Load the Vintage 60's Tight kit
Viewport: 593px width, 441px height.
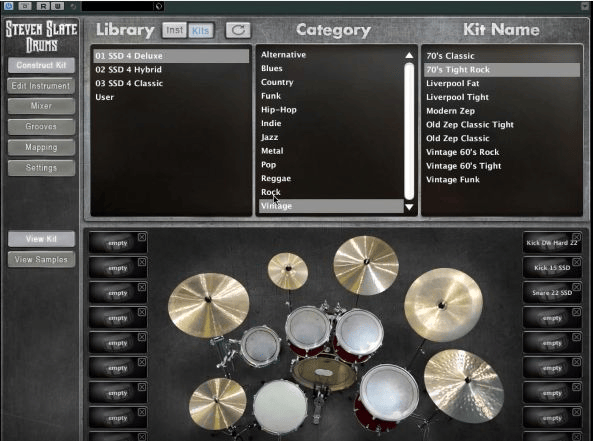(x=501, y=166)
